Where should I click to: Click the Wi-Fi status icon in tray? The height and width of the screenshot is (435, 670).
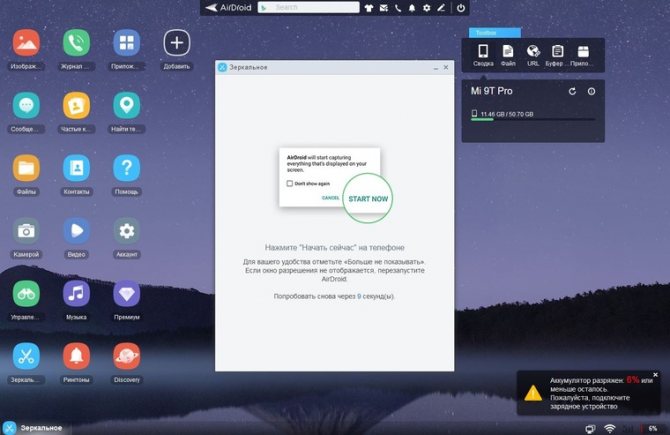click(610, 428)
